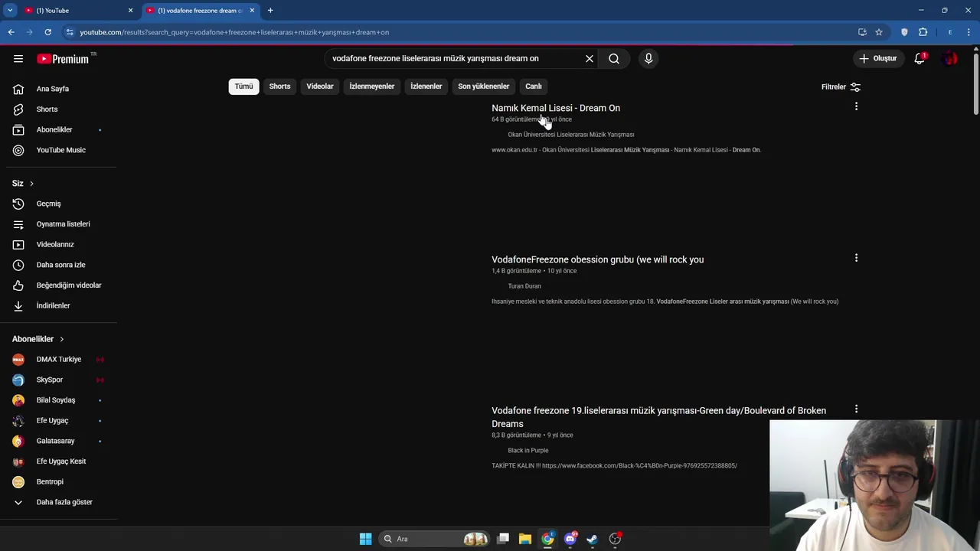Open Daha sonra izle list

[x=60, y=265]
